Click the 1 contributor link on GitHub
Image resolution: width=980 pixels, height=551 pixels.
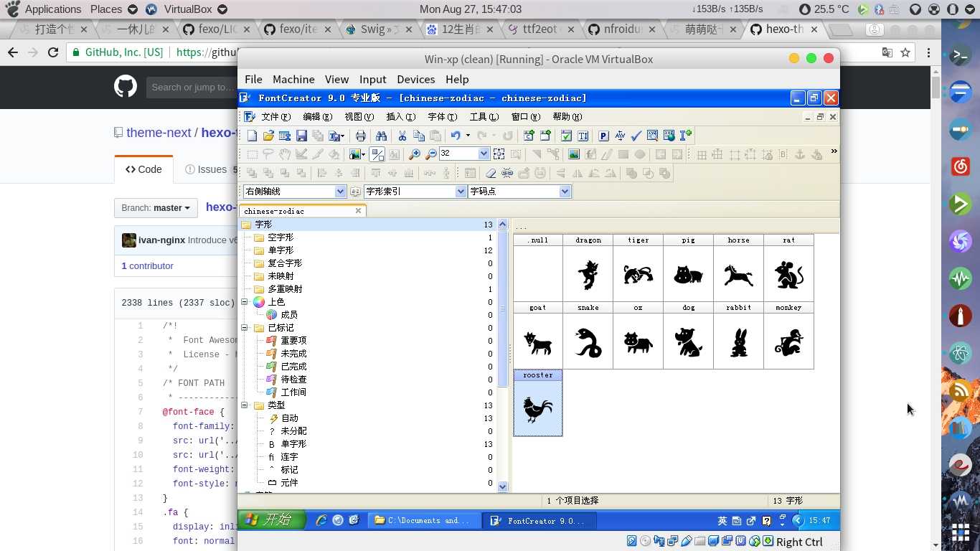(147, 265)
